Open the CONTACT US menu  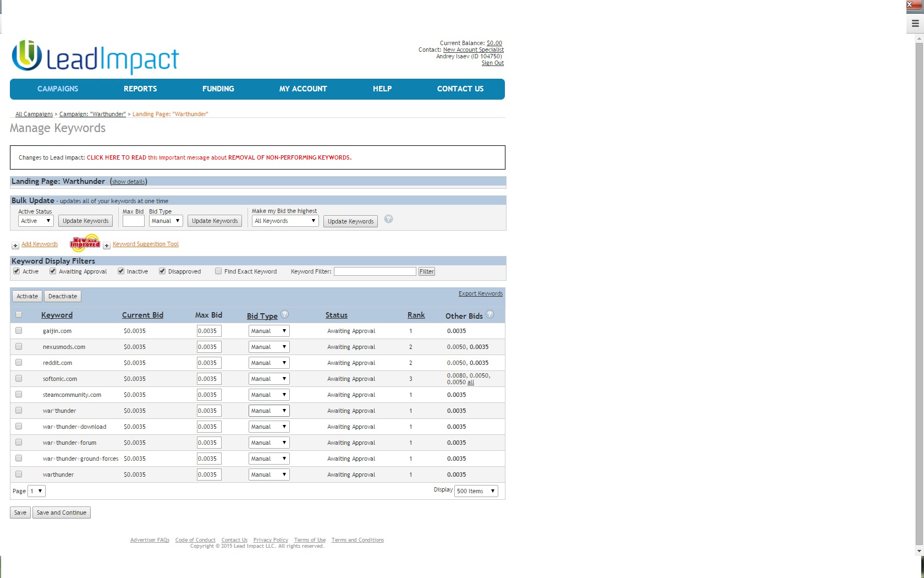460,89
